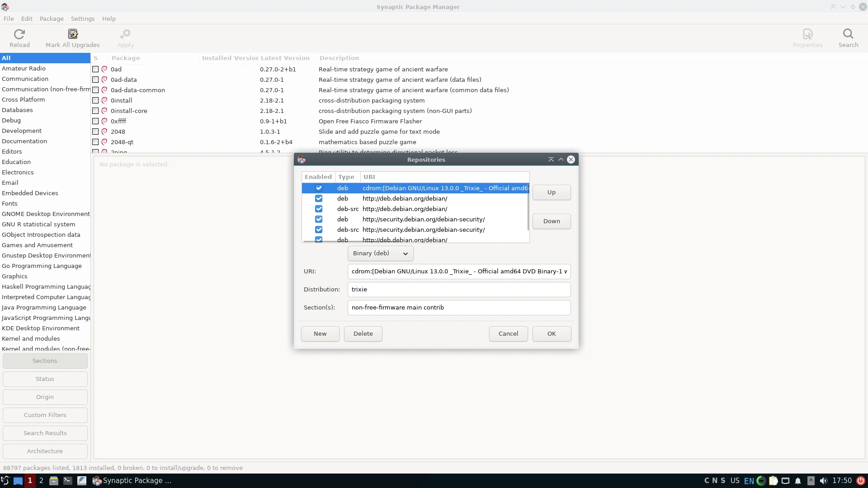
Task: Open the window options chevron in titlebar
Action: click(843, 7)
